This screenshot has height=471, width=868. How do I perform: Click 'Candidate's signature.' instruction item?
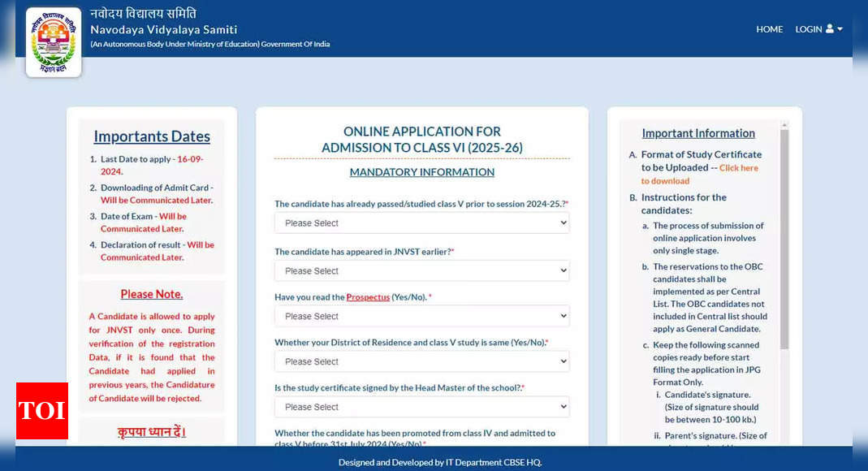(x=707, y=395)
